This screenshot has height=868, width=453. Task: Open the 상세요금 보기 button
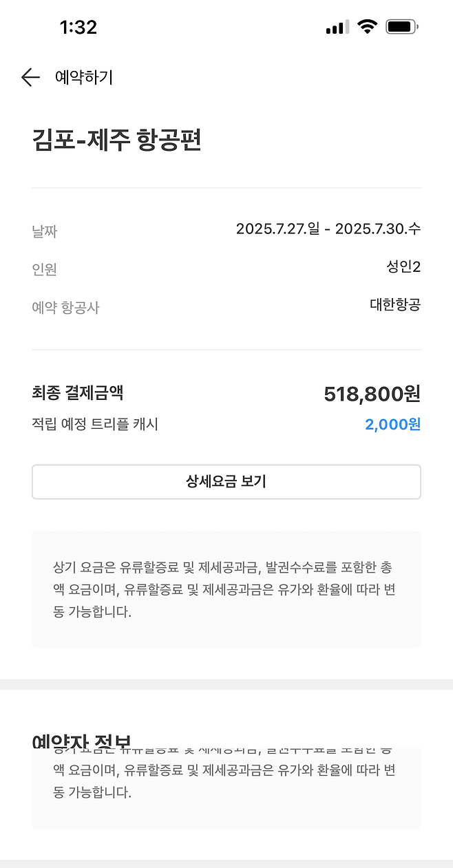(226, 481)
